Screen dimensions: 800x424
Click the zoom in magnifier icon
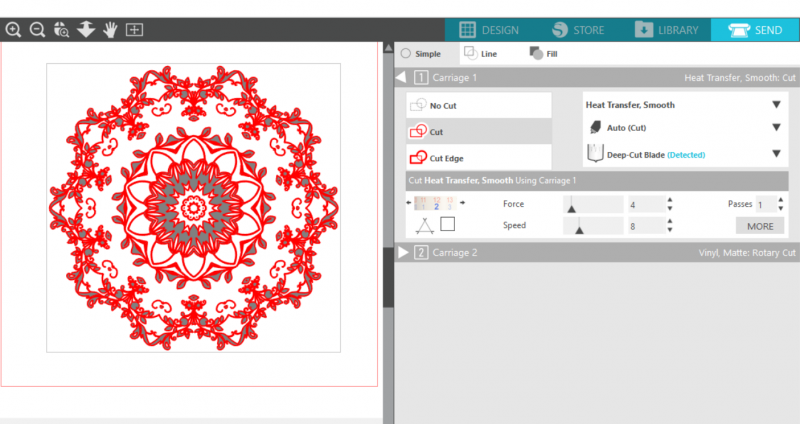(x=13, y=29)
